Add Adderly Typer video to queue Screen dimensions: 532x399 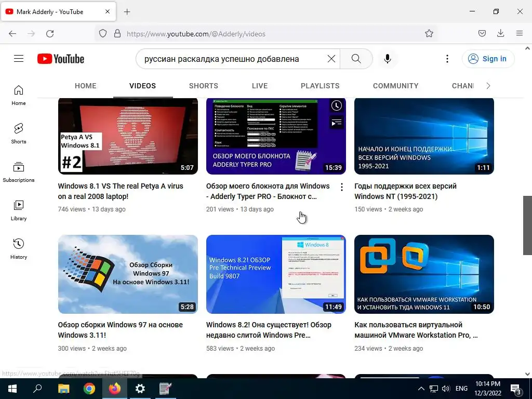(x=336, y=123)
